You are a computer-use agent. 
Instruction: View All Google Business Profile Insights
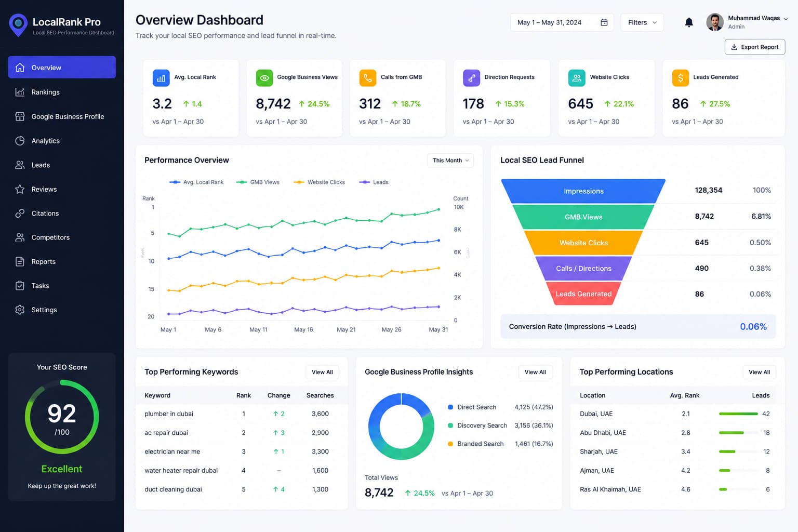click(535, 372)
